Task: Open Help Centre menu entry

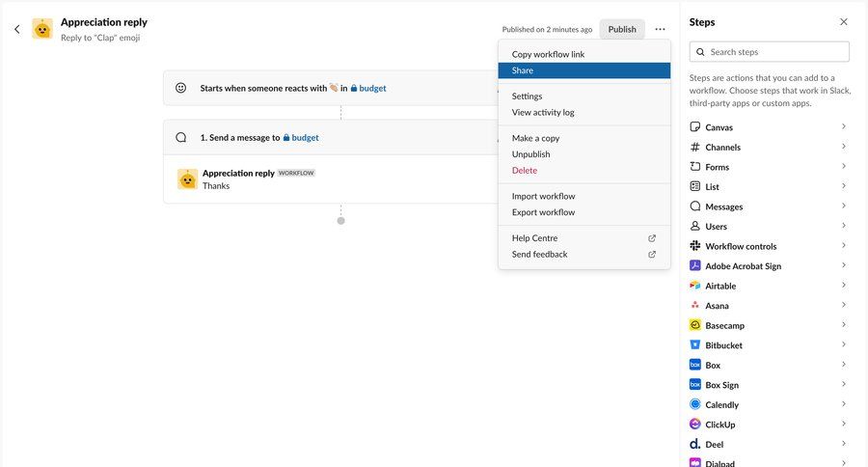Action: coord(584,238)
